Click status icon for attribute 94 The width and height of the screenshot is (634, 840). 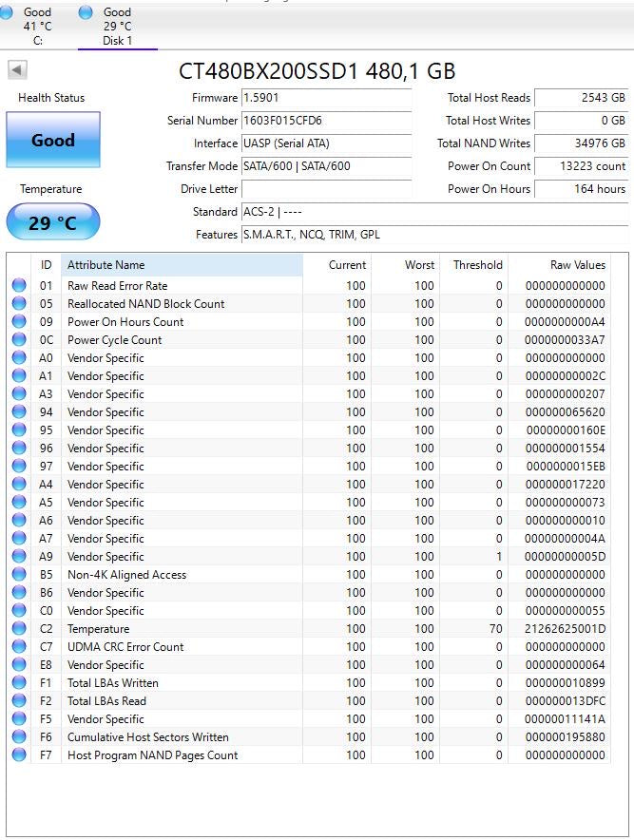tap(19, 411)
